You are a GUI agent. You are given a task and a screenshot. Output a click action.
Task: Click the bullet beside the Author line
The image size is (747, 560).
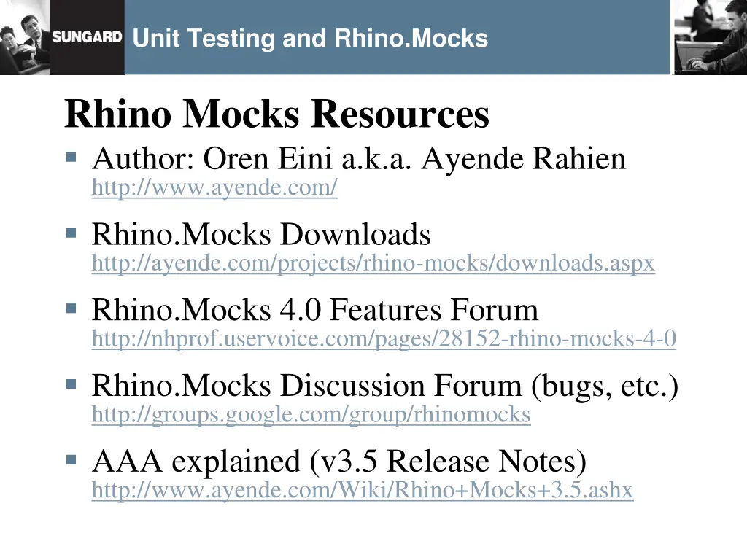click(x=71, y=157)
